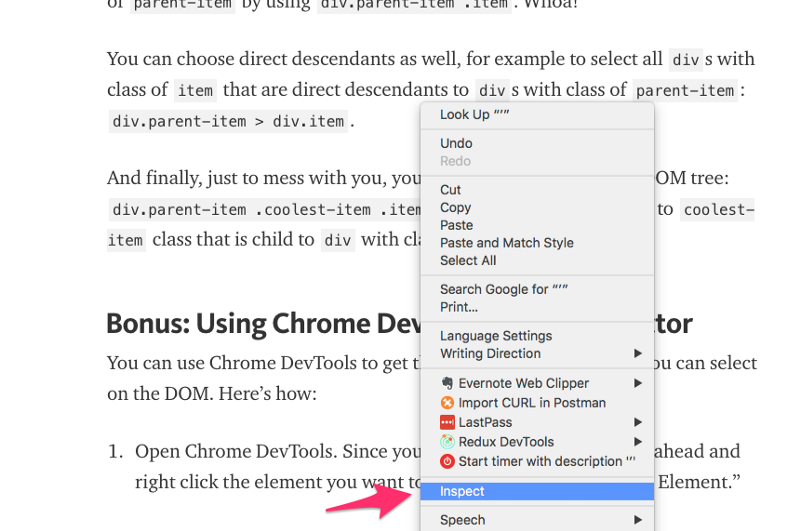Viewport: 800px width, 531px height.
Task: Open the Redux DevTools submenu arrow
Action: point(638,442)
